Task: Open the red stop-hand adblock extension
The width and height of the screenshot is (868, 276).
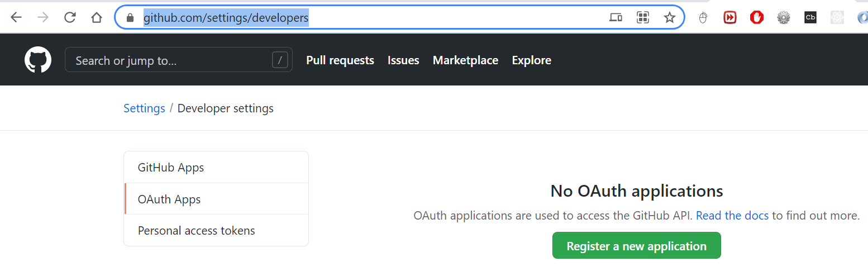Action: (757, 17)
